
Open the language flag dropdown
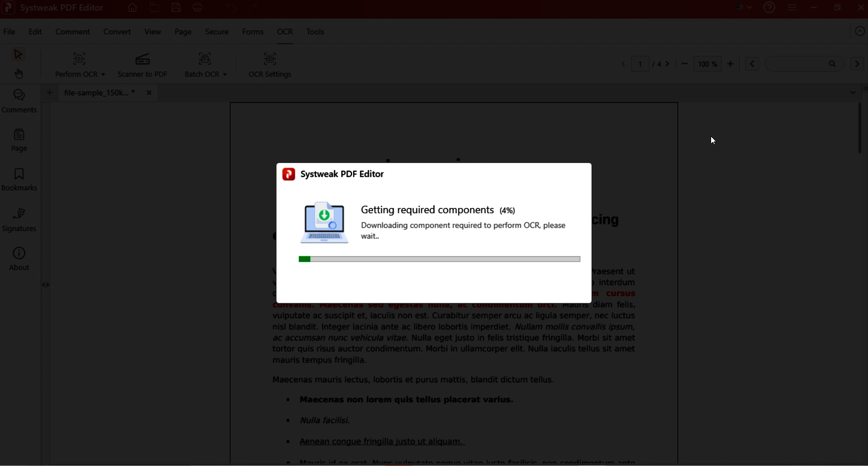point(744,8)
